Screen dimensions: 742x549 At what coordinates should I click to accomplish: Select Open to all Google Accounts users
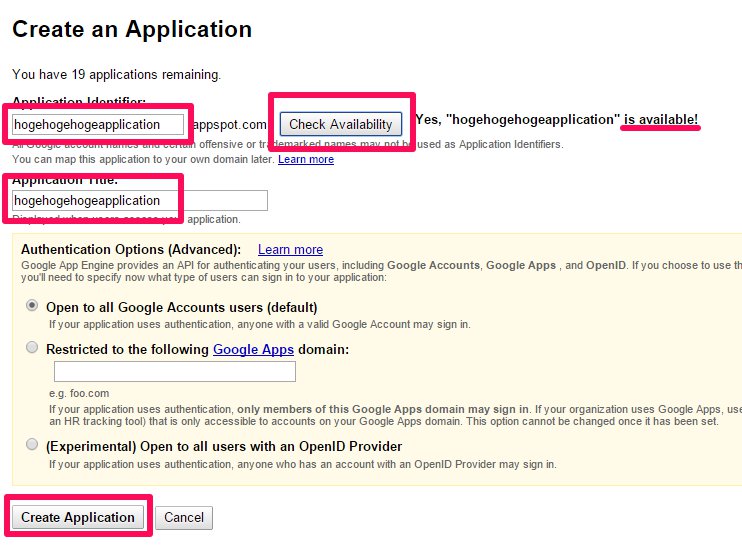coord(32,306)
